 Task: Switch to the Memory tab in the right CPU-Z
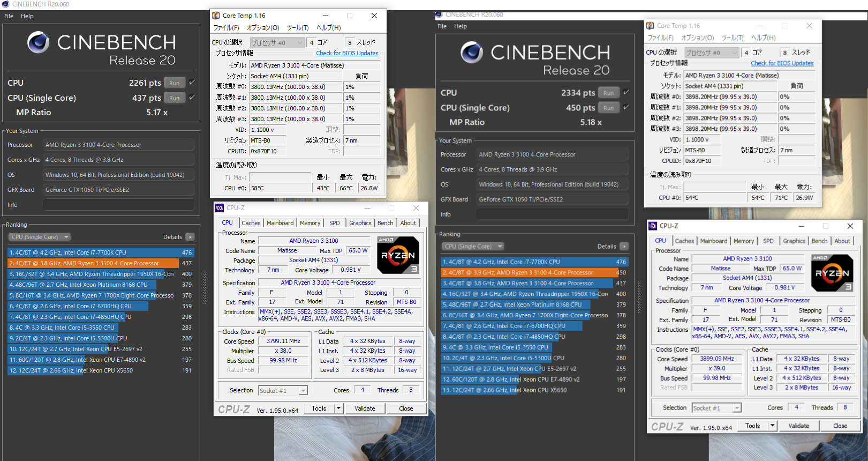[744, 241]
